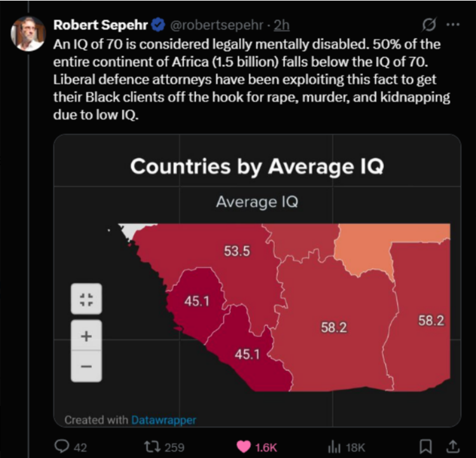Zoom out the map with minus button
Screen dimensions: 476x458
[86, 367]
